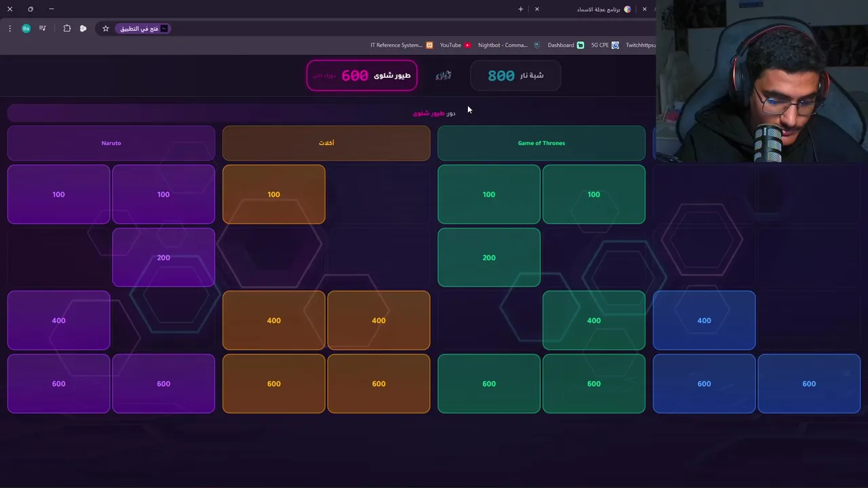The height and width of the screenshot is (488, 868).
Task: Bookmark this page with the star icon
Action: (x=106, y=28)
